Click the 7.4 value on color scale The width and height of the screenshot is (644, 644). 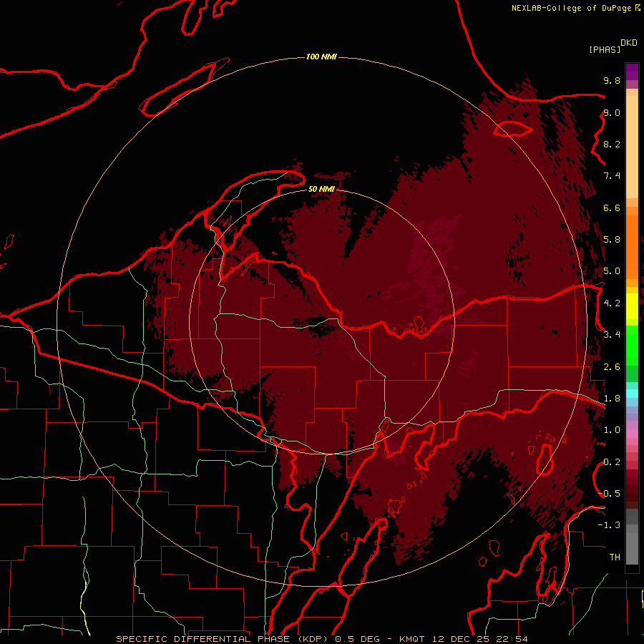pos(612,176)
